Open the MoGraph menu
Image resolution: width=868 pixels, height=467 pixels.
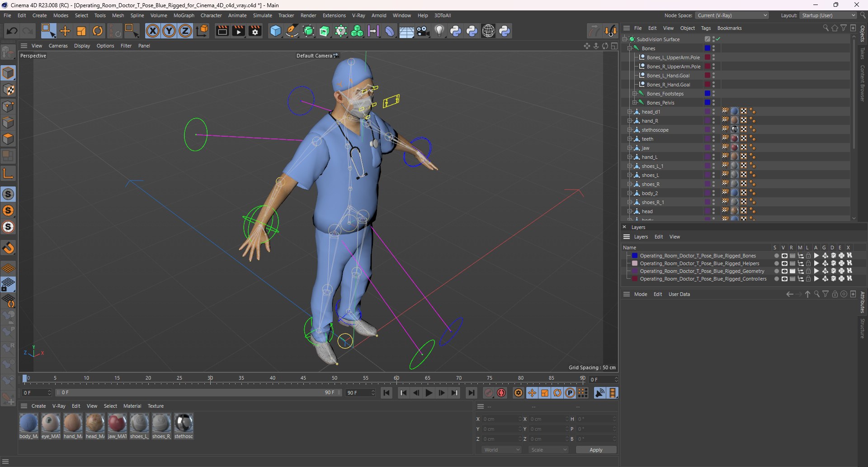point(184,15)
